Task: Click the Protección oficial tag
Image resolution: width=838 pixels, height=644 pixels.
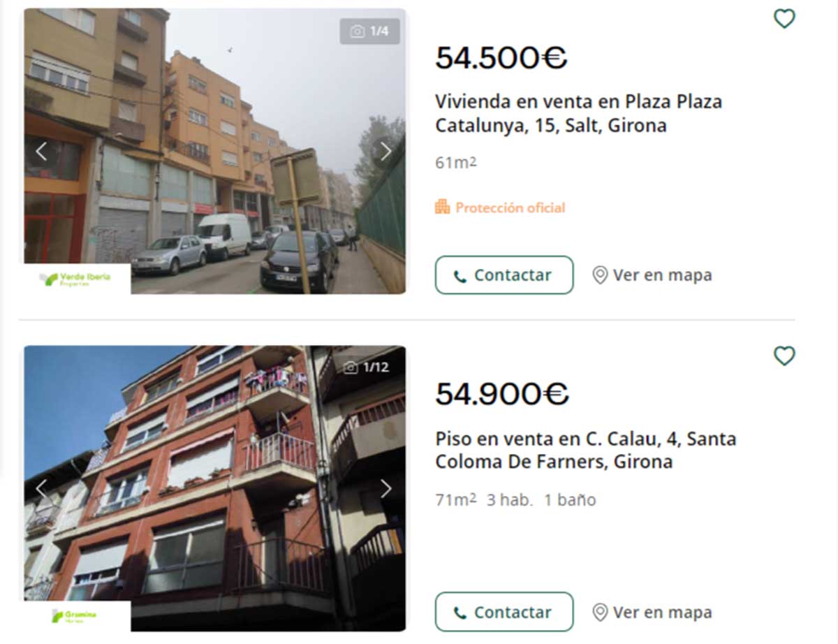Action: 500,207
